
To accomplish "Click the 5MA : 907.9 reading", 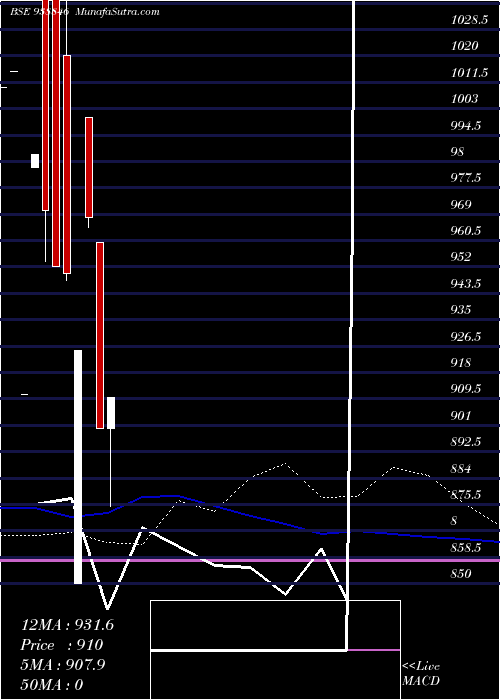I will click(x=63, y=665).
